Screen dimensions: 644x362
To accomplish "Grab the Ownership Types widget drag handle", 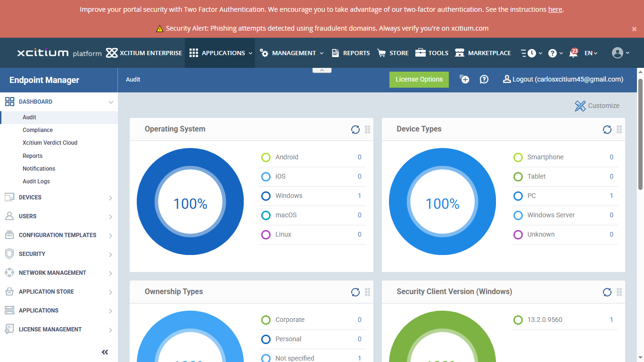I will pyautogui.click(x=368, y=292).
